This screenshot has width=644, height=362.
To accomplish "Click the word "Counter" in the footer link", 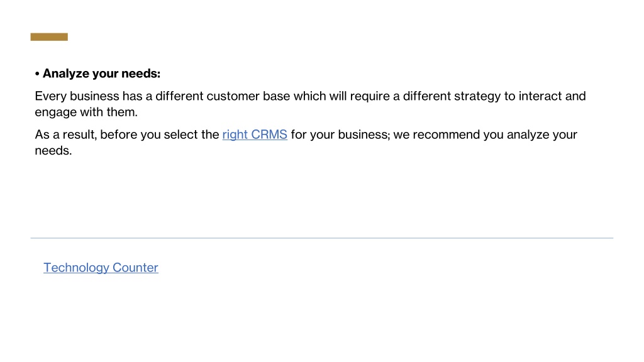I will click(135, 268).
